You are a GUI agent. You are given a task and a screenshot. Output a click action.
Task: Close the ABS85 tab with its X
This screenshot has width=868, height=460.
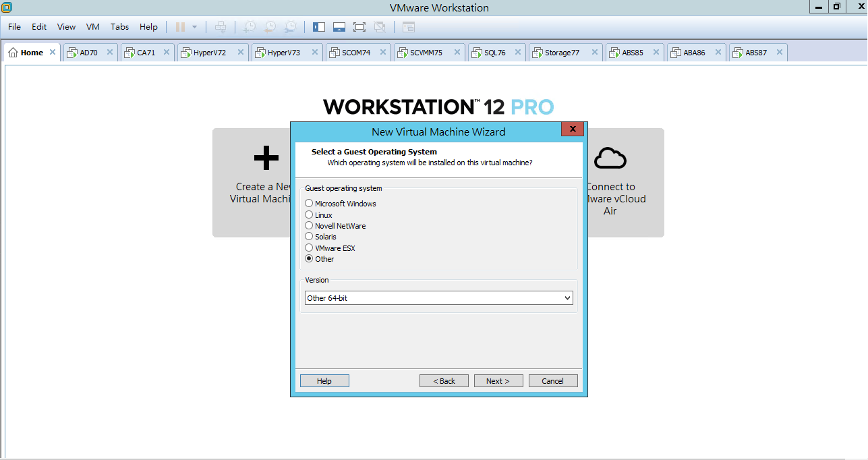point(656,52)
